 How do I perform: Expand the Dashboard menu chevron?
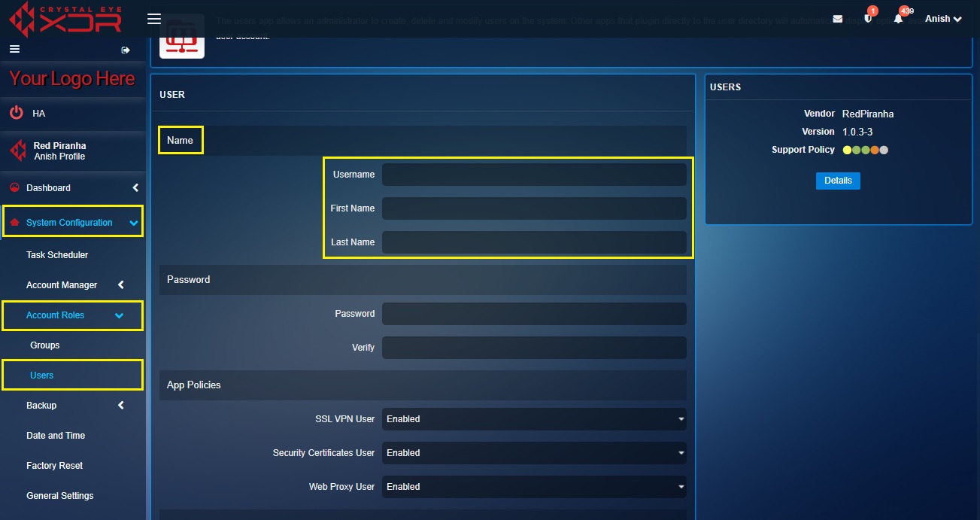135,187
